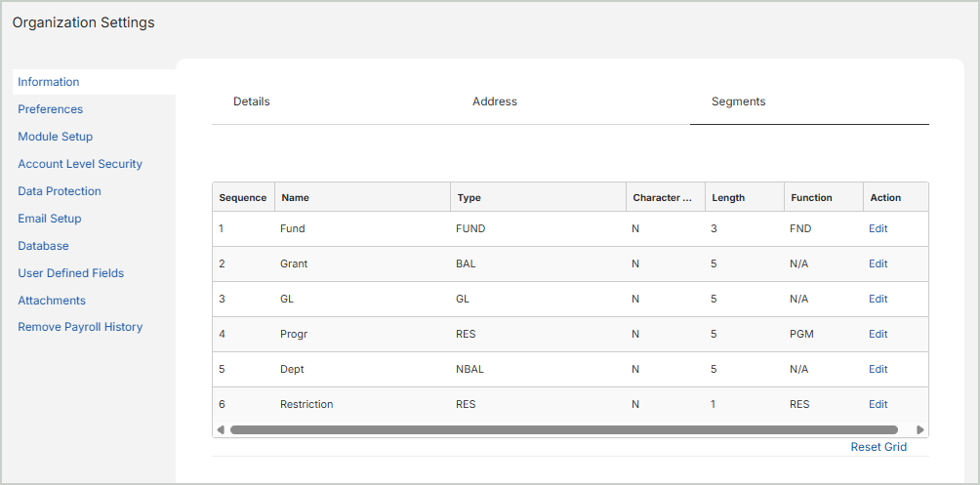This screenshot has height=485, width=980.
Task: Edit the Progr segment row
Action: point(878,335)
